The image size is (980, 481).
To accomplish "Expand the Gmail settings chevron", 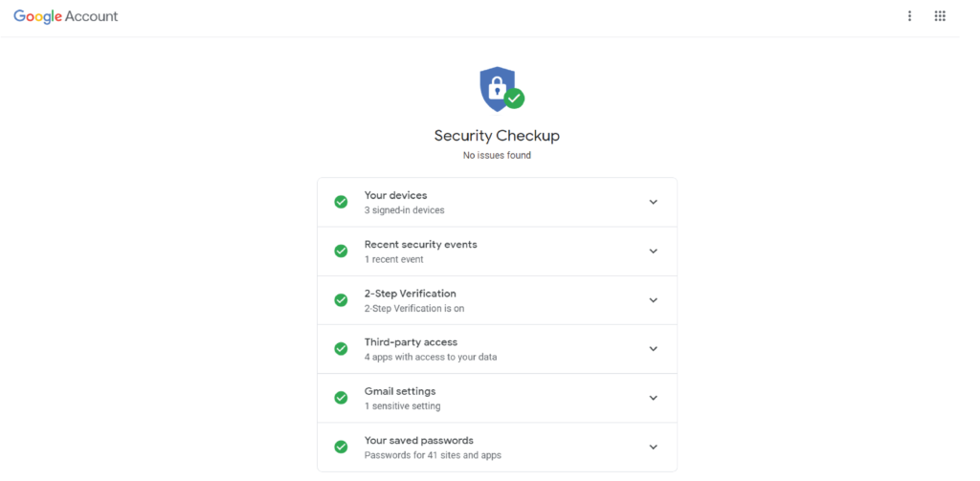I will [653, 398].
